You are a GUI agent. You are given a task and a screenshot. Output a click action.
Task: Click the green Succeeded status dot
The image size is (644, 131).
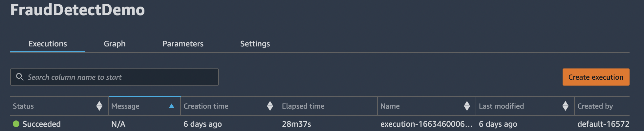[16, 124]
